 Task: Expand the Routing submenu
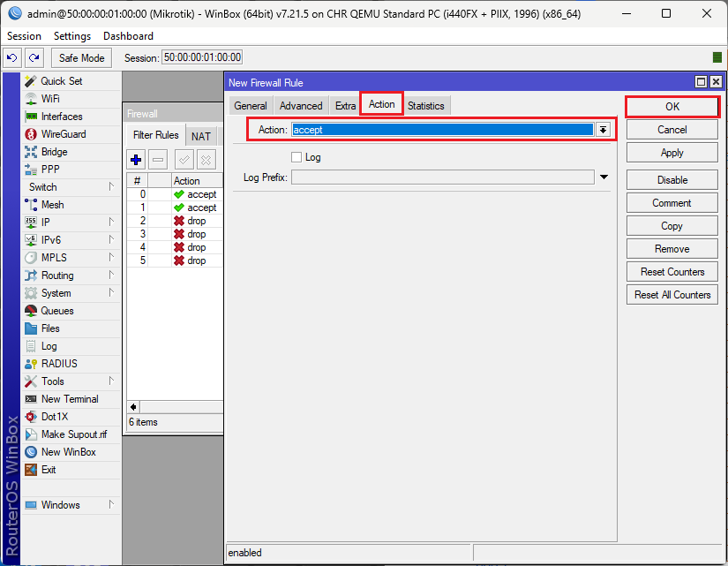pyautogui.click(x=71, y=275)
